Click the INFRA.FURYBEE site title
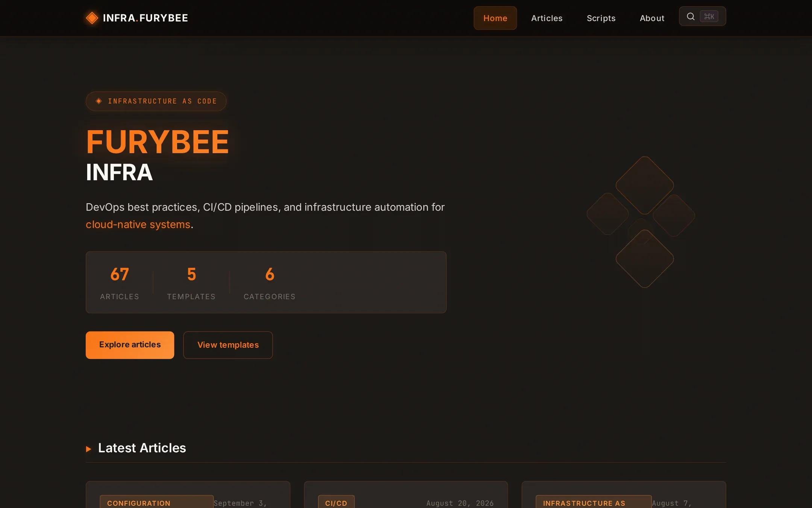Viewport: 812px width, 508px height. (145, 18)
